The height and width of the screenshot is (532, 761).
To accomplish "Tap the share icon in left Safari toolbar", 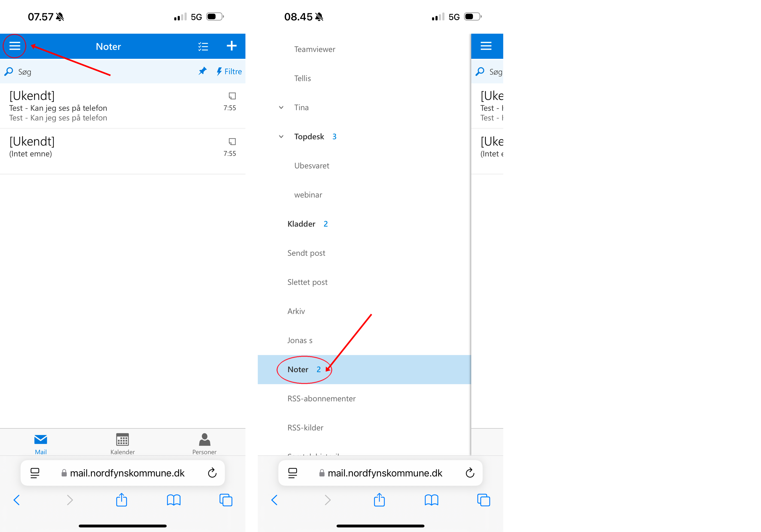I will click(122, 500).
